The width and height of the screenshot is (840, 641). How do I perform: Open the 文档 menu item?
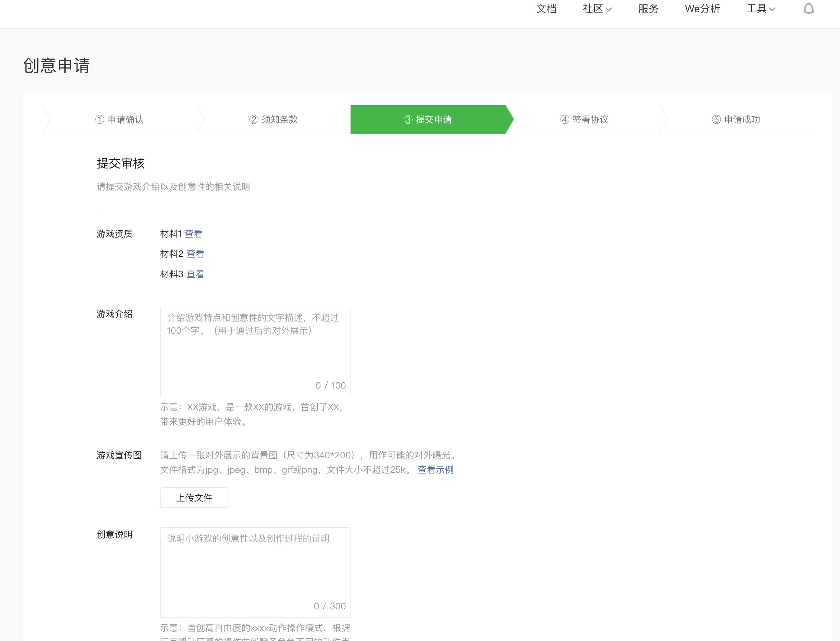pyautogui.click(x=546, y=9)
